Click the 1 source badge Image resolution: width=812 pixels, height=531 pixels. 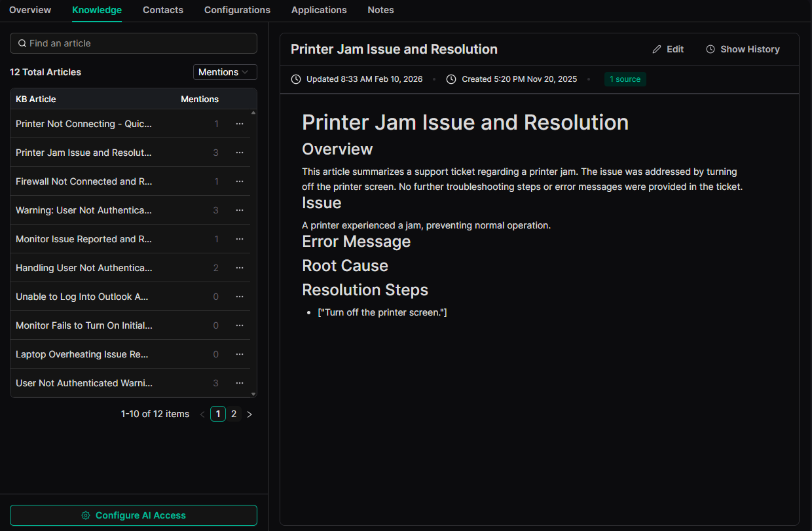click(625, 79)
